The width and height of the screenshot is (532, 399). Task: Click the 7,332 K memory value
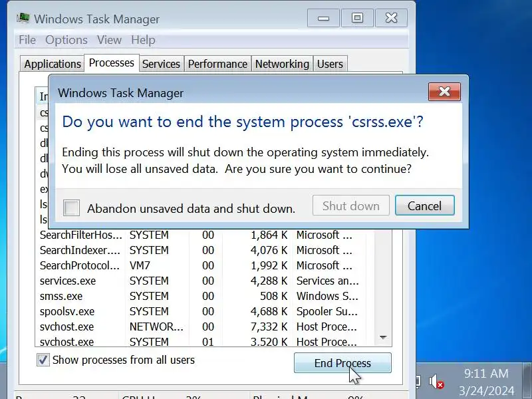pos(269,327)
